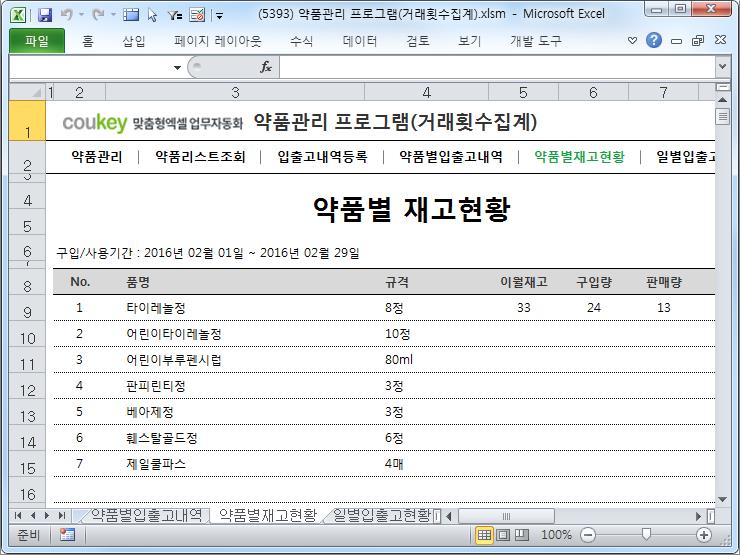Minimize the workbook window inside Excel
Screen dimensions: 740x555
(x=676, y=41)
